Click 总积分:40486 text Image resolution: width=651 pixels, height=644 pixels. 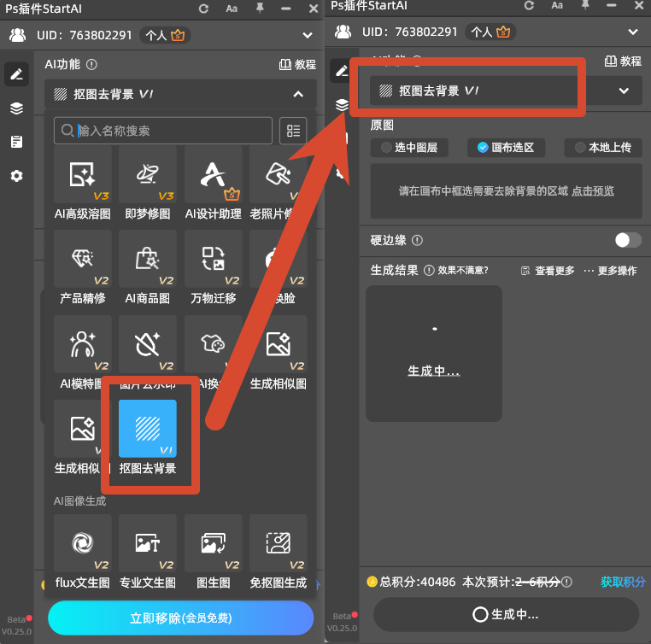418,582
